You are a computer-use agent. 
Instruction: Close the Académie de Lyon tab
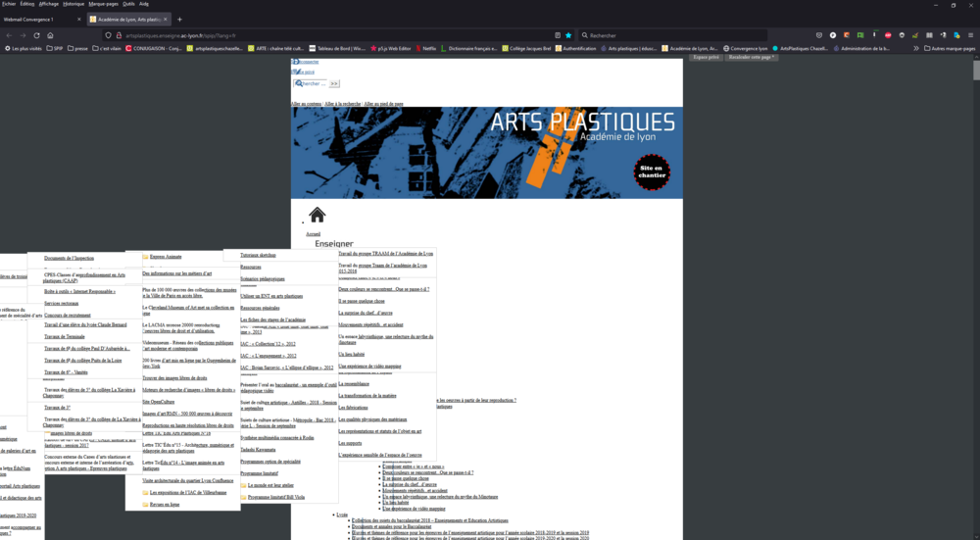click(x=166, y=20)
